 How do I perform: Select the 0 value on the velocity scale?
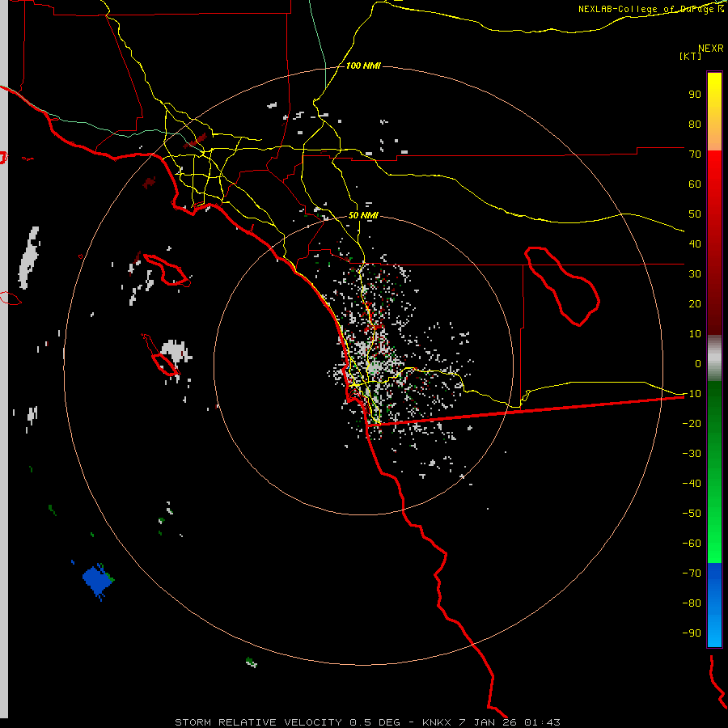pyautogui.click(x=698, y=363)
